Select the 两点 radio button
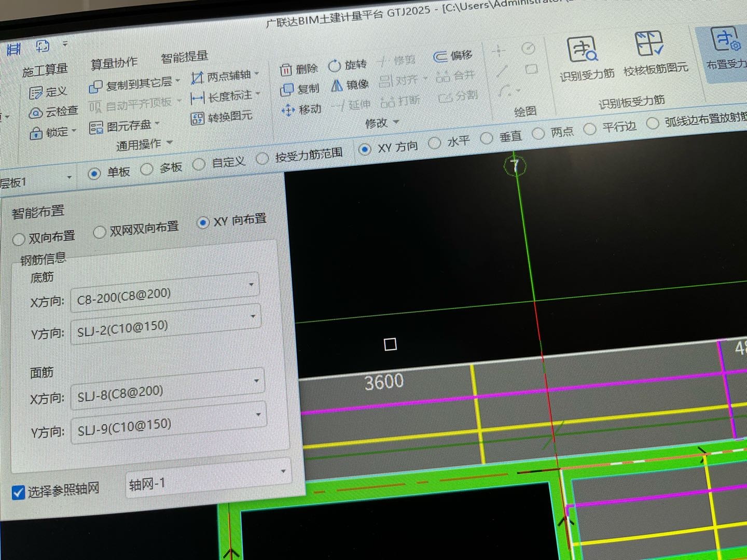Image resolution: width=747 pixels, height=560 pixels. coord(538,133)
